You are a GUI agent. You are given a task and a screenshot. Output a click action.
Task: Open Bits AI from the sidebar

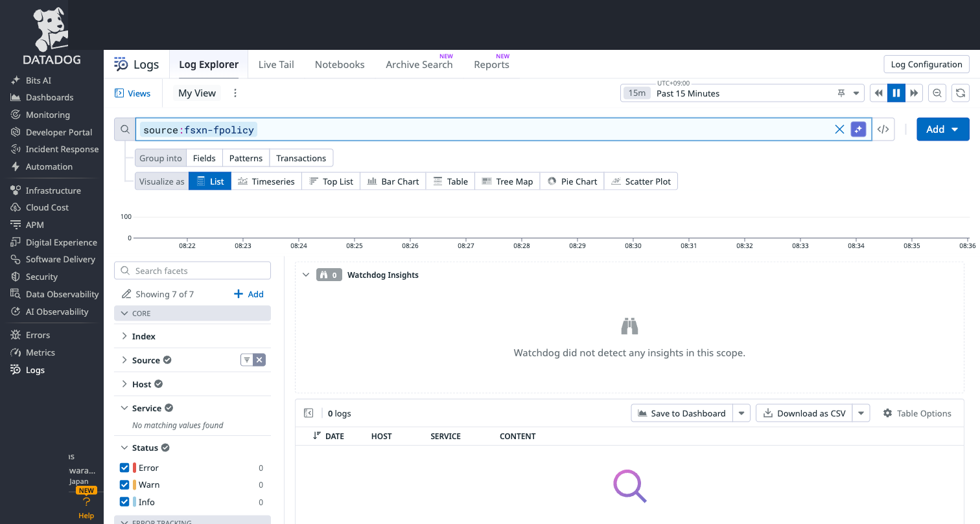click(40, 80)
